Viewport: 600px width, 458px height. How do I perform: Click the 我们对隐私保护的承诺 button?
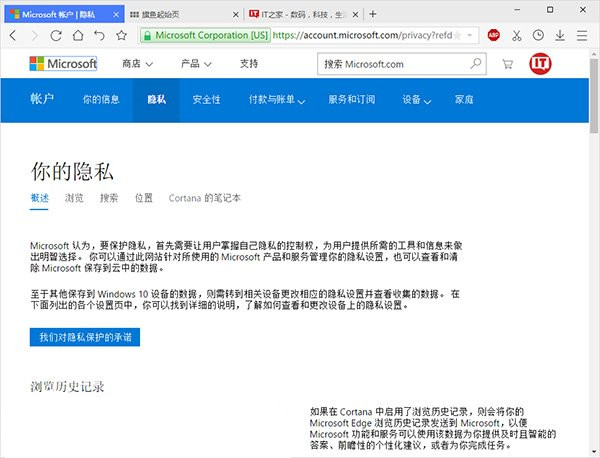click(x=85, y=337)
